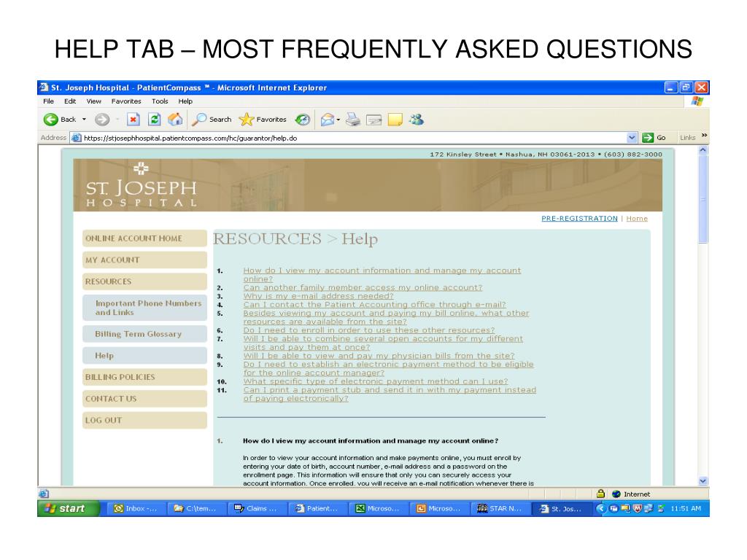Open question 2 about family member access

(363, 287)
